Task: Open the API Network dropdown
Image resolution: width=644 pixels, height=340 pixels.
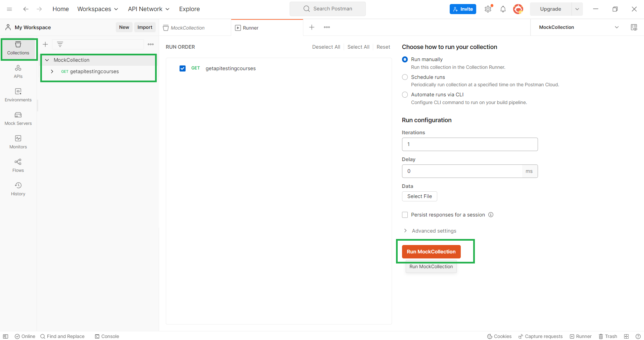Action: click(149, 9)
